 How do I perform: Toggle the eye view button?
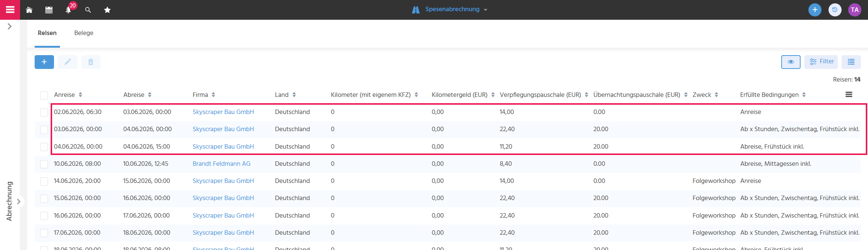791,62
